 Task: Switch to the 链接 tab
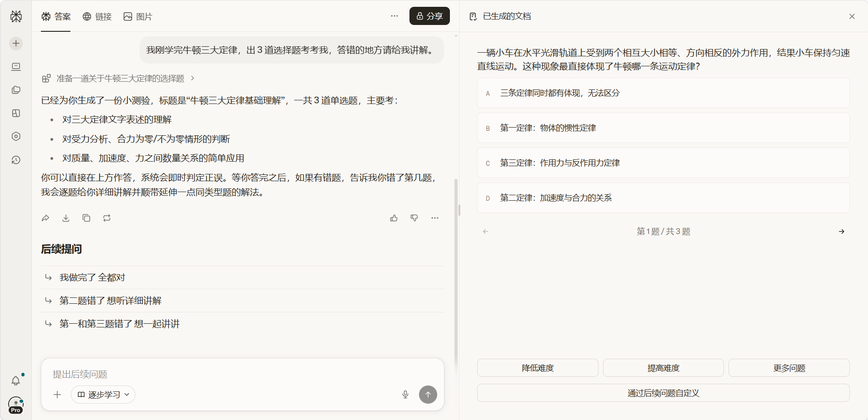point(97,17)
